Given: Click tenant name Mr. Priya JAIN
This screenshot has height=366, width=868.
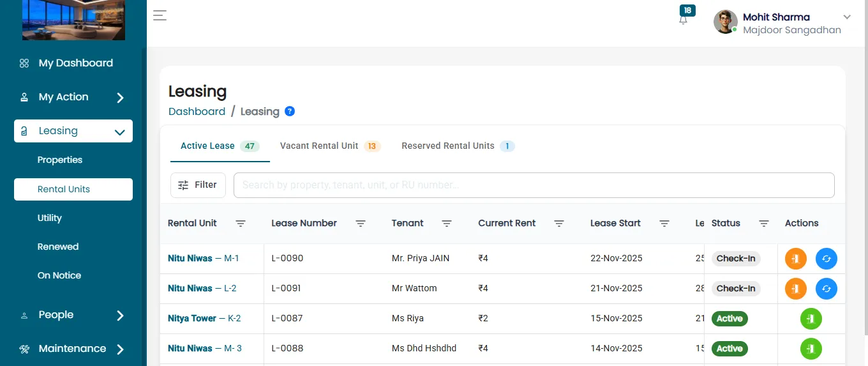Looking at the screenshot, I should tap(421, 258).
